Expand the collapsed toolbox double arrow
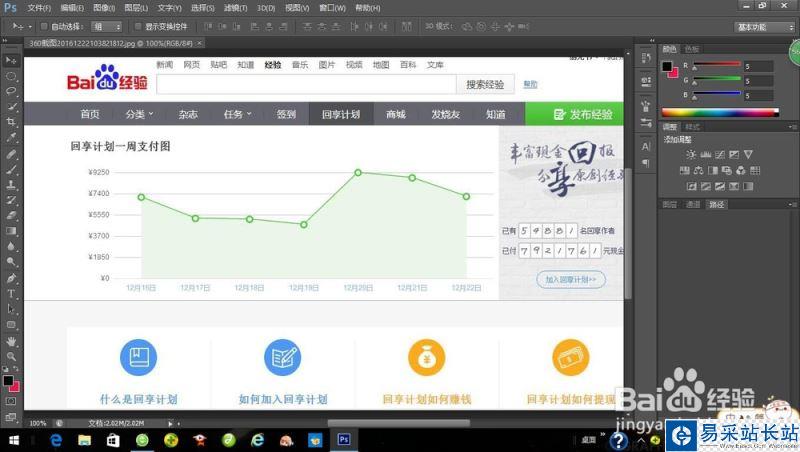The width and height of the screenshot is (800, 452). [5, 40]
